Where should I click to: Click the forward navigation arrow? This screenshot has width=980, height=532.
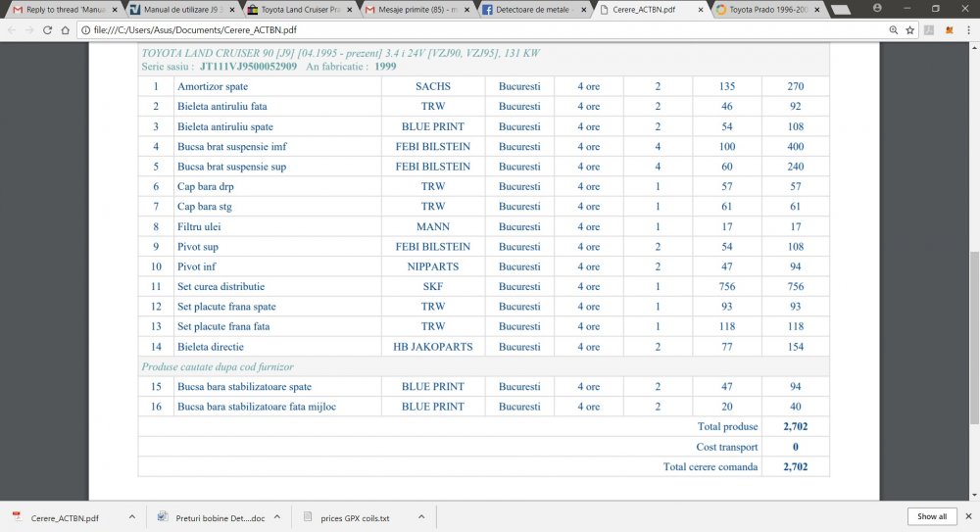coord(29,30)
